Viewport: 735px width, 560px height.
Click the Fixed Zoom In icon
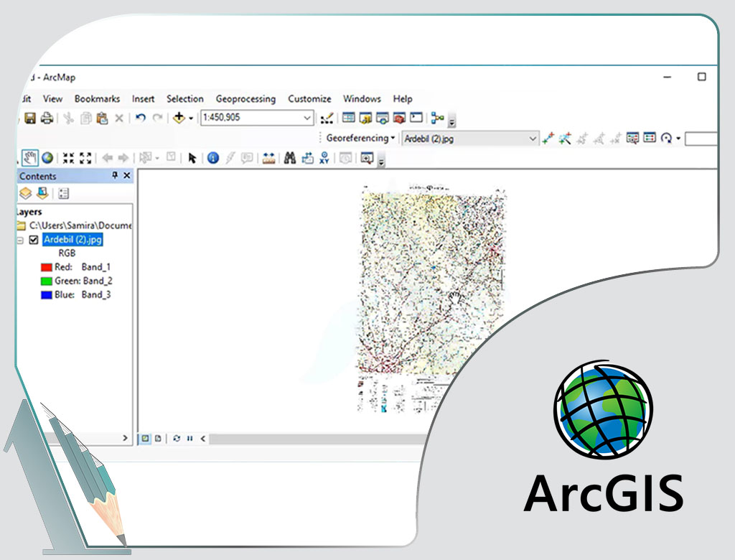click(x=68, y=158)
